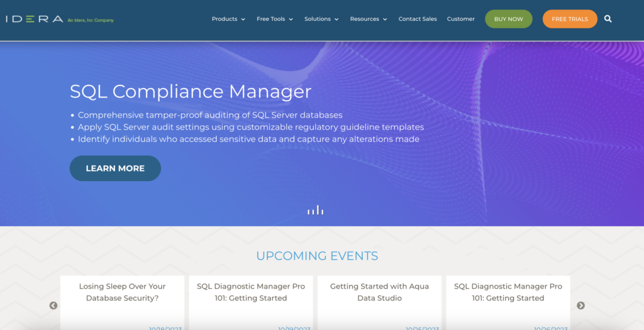
Task: Click the hero slider pagination bars
Action: click(316, 210)
